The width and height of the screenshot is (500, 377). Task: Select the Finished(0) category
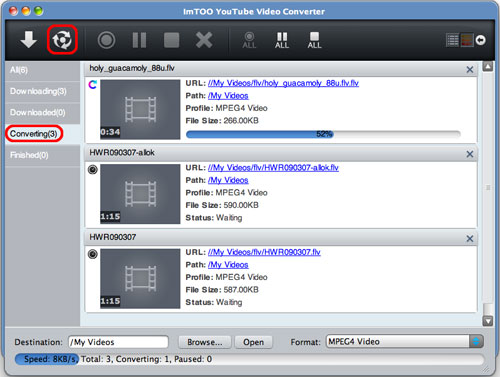[x=42, y=155]
